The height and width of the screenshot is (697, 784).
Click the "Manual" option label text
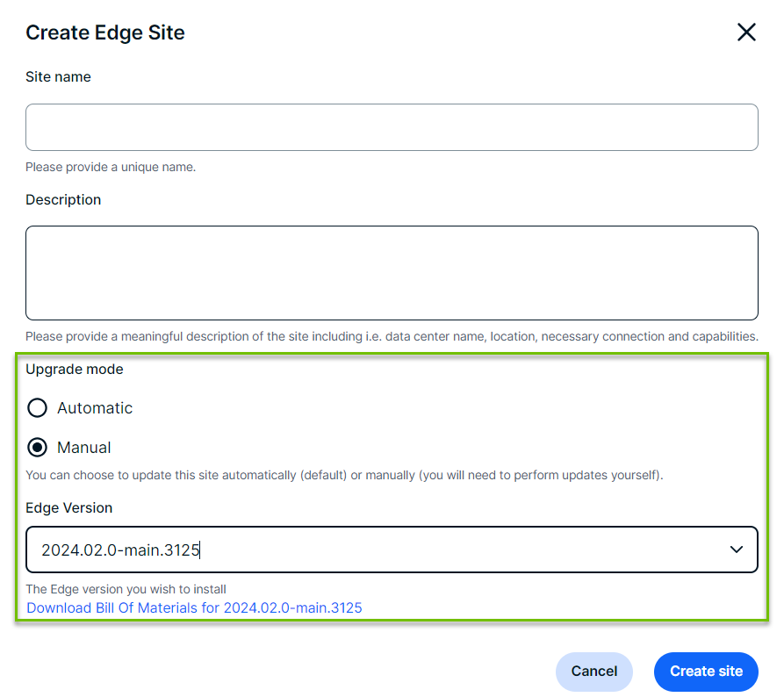[x=84, y=448]
